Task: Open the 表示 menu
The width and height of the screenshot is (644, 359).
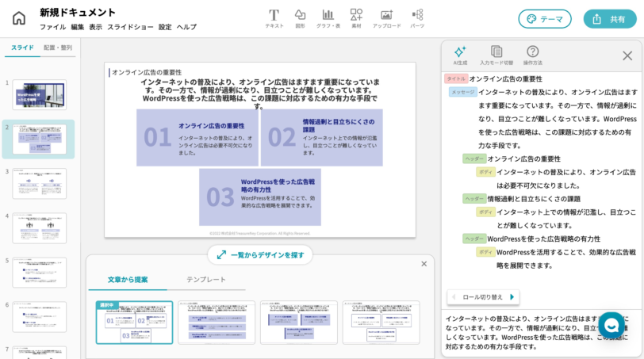Action: [x=96, y=27]
